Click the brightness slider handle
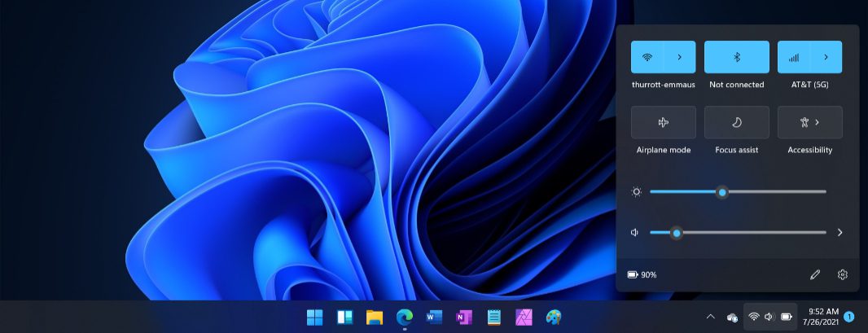Viewport: 868px width, 333px height. (721, 192)
